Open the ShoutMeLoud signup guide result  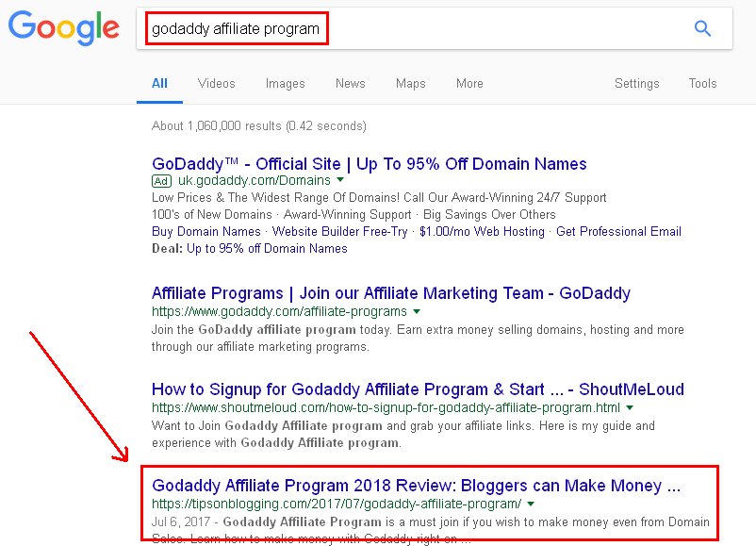pyautogui.click(x=418, y=389)
